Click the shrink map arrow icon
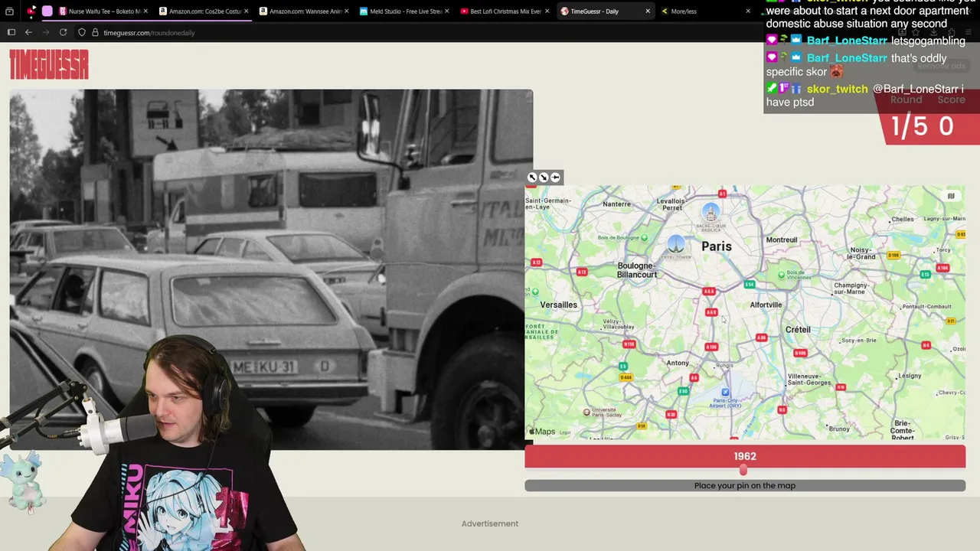The width and height of the screenshot is (980, 551). pos(544,178)
